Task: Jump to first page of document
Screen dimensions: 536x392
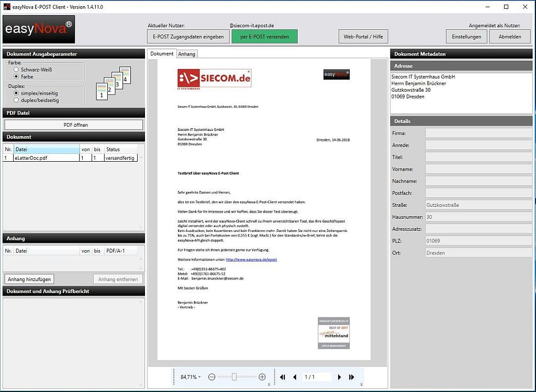Action: click(x=282, y=377)
